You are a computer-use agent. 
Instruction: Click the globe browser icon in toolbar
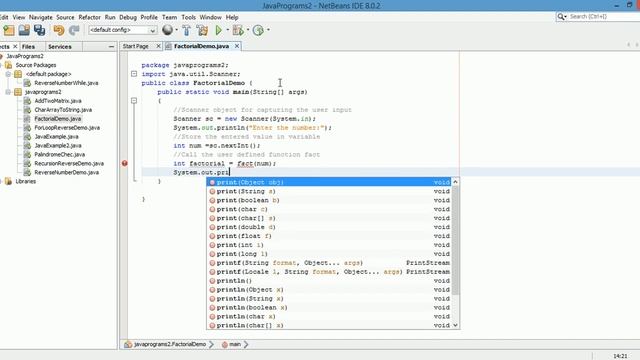coord(167,30)
